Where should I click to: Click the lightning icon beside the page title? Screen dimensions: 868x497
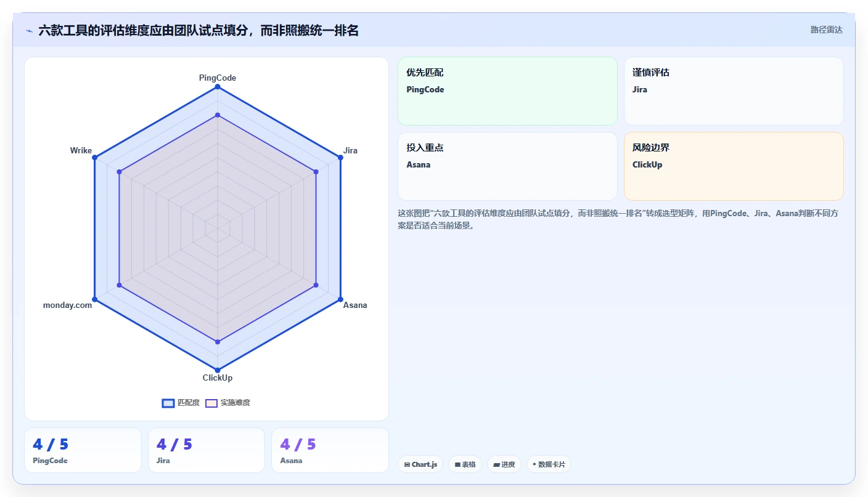click(x=29, y=31)
